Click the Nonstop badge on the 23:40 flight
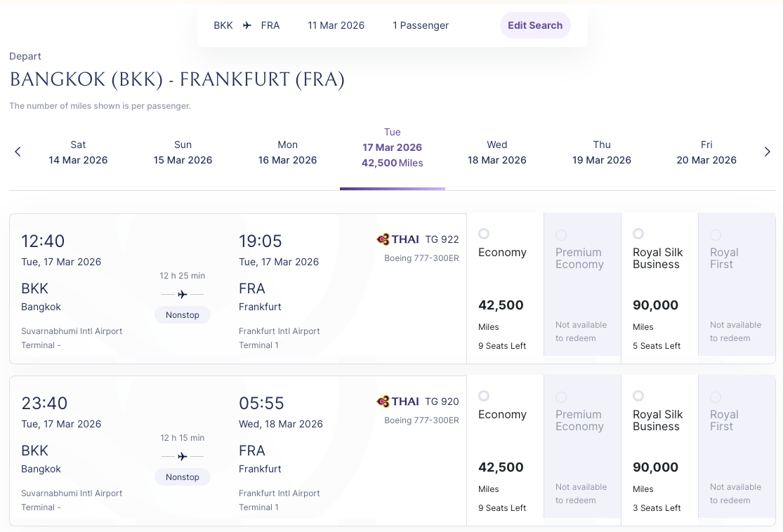This screenshot has width=783, height=532. tap(183, 477)
